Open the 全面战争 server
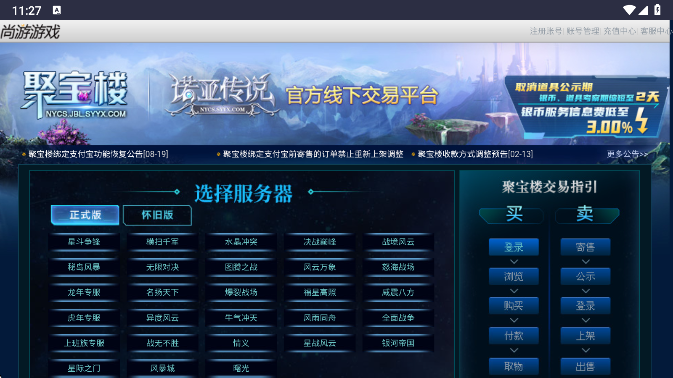Viewport: 673px width, 378px height. tap(398, 318)
